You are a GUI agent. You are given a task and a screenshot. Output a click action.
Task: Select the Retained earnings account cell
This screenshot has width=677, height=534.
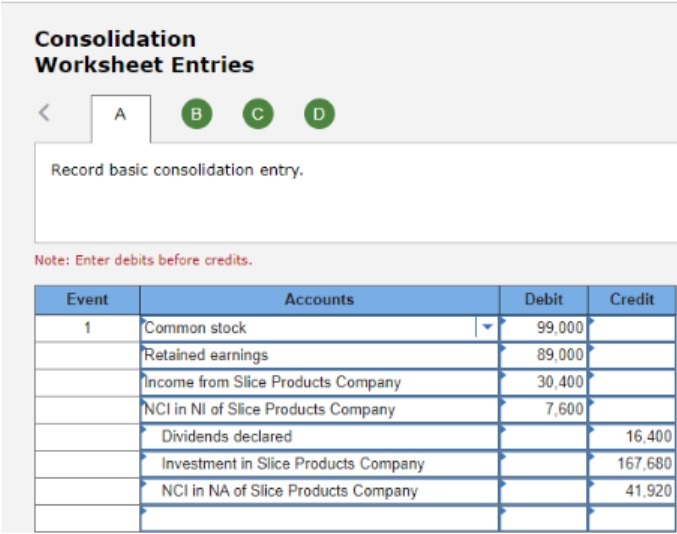319,355
